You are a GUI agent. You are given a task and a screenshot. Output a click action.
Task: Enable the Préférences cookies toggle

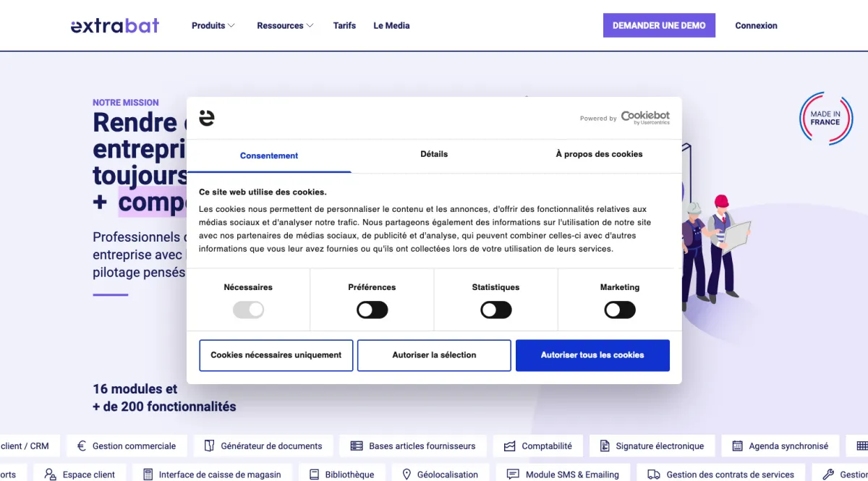point(372,310)
